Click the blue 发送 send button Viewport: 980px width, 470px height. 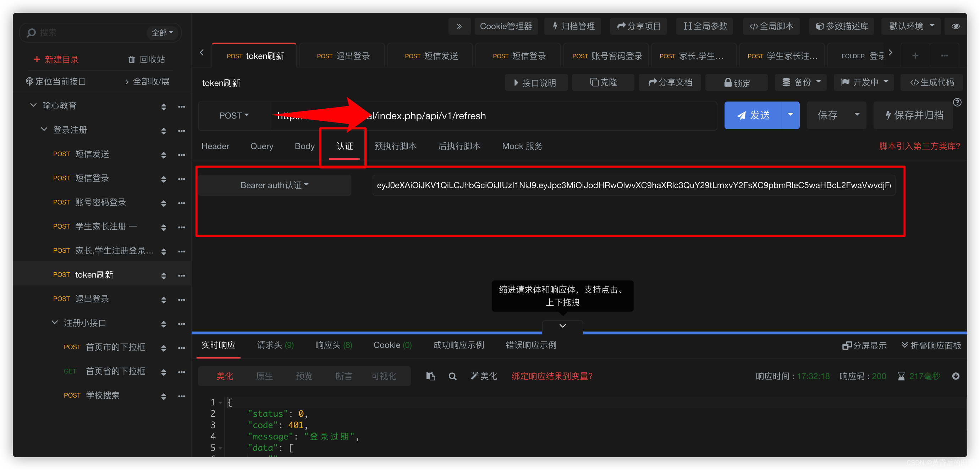[x=753, y=115]
